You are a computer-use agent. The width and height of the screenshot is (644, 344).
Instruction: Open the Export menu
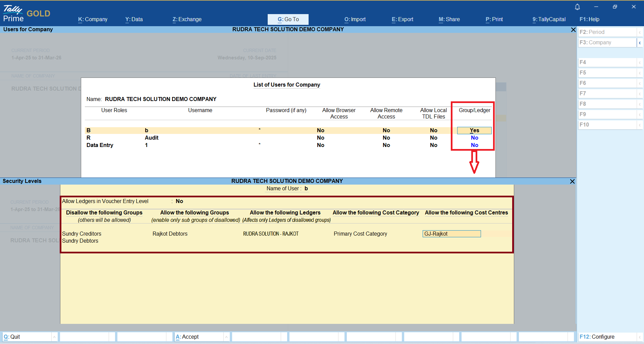[402, 19]
